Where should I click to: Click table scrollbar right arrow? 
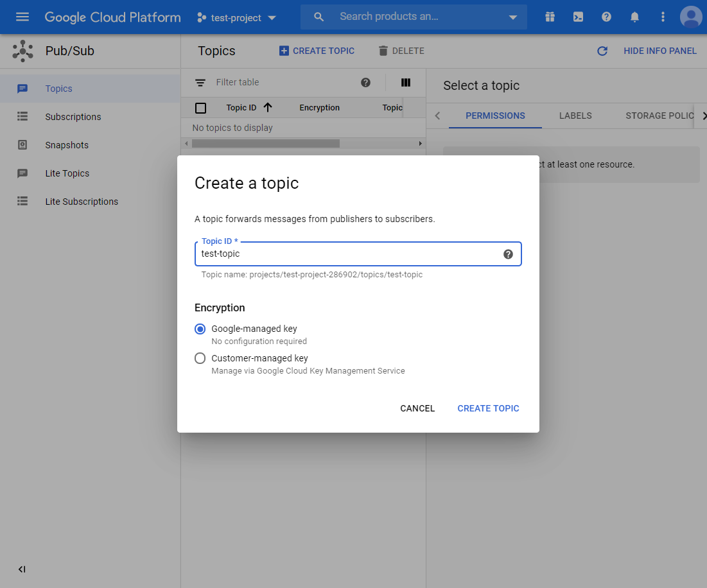(x=420, y=144)
